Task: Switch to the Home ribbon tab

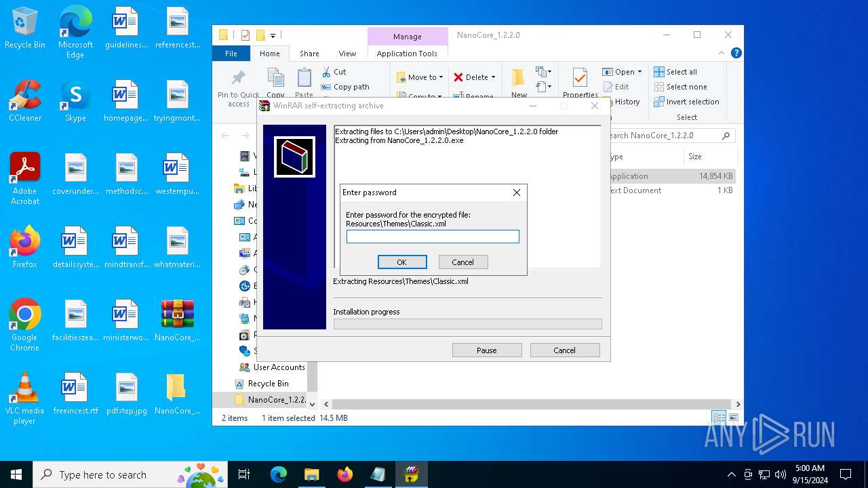Action: point(269,54)
